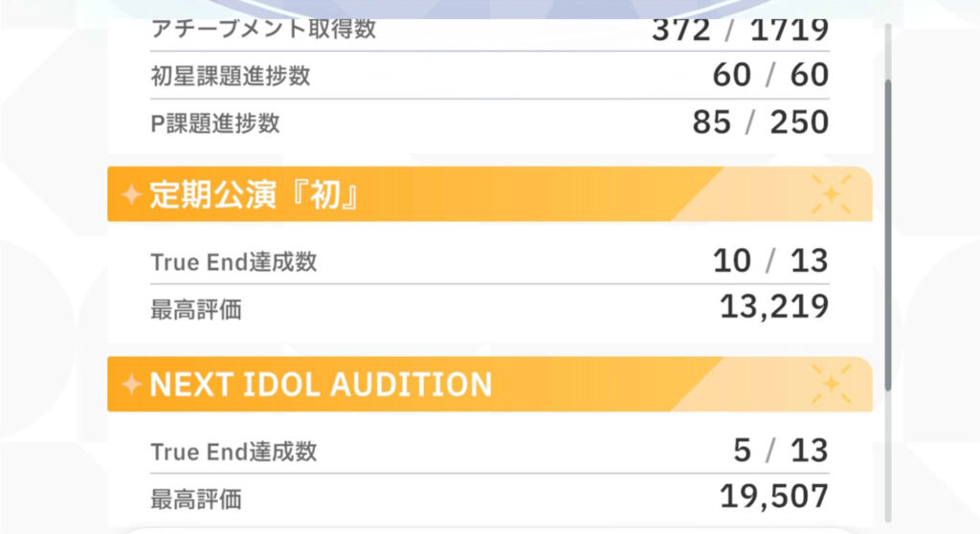Click 初星課題進捗数 row label
This screenshot has width=980, height=534.
click(x=231, y=76)
